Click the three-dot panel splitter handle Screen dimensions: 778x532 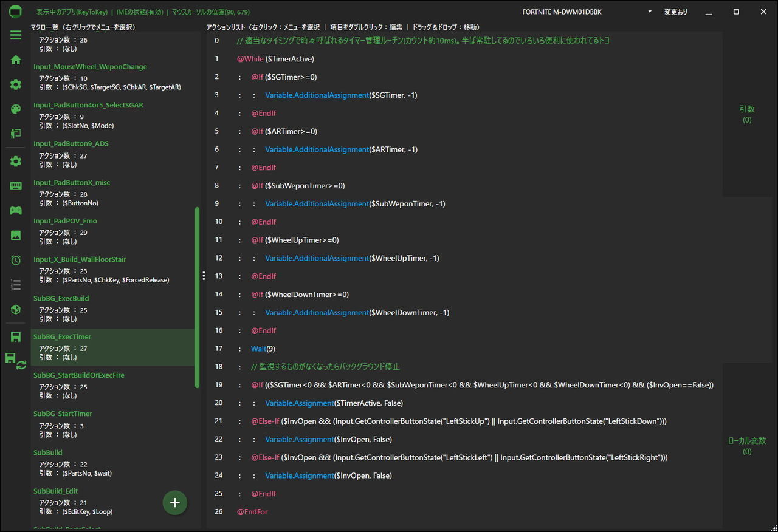point(204,276)
